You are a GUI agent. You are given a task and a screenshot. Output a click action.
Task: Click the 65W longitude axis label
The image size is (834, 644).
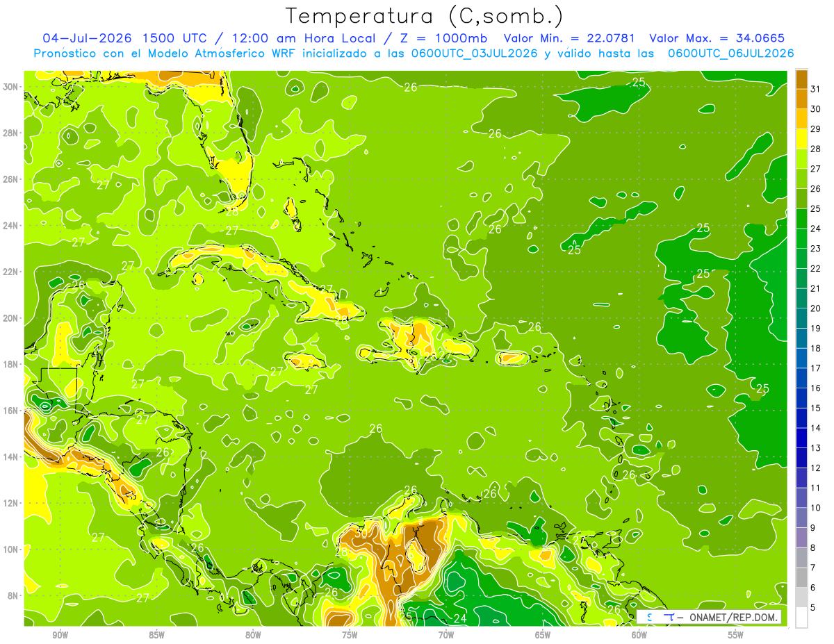tap(543, 635)
